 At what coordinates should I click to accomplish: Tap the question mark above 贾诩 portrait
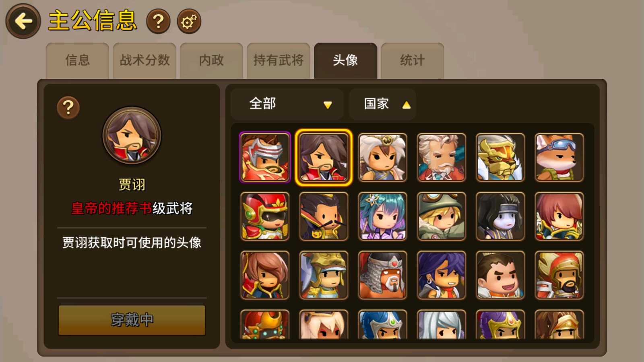click(x=68, y=107)
